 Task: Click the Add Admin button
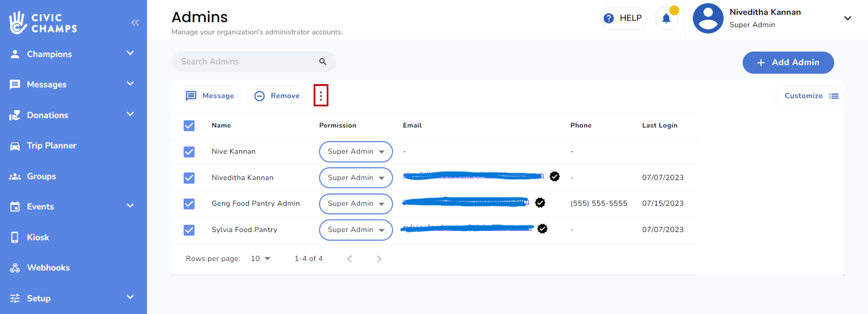click(x=788, y=63)
